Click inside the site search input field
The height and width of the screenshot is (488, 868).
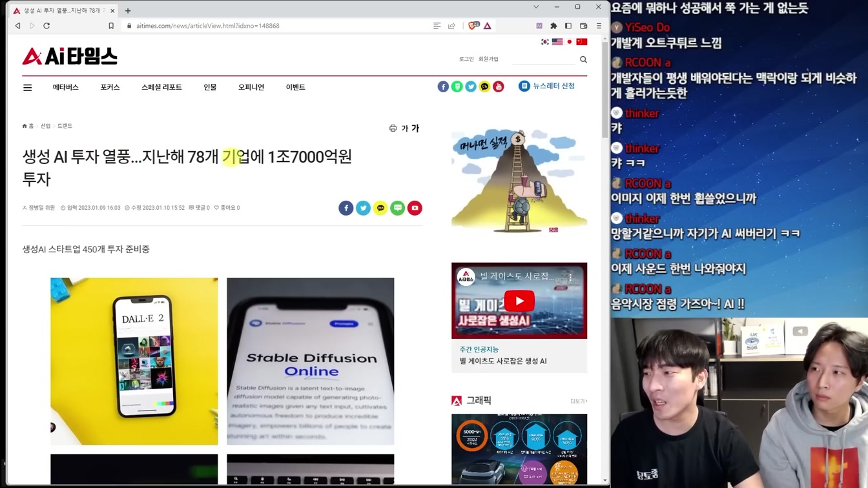tap(542, 59)
